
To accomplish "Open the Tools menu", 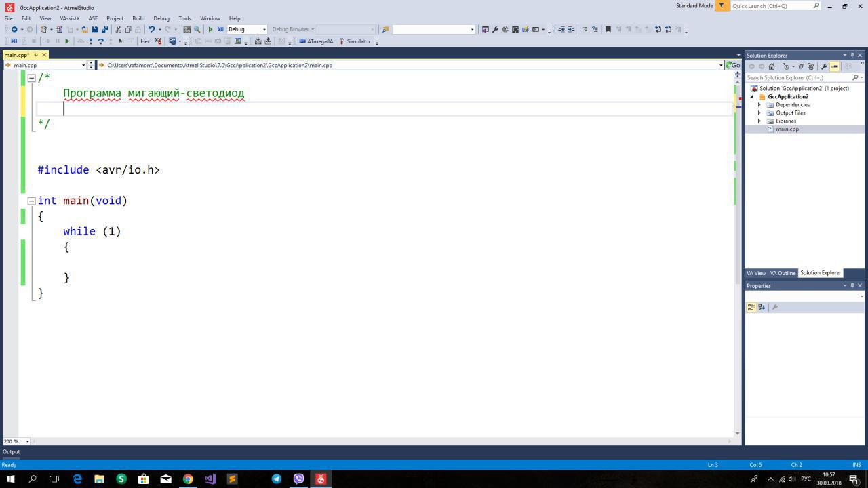I will pos(184,18).
